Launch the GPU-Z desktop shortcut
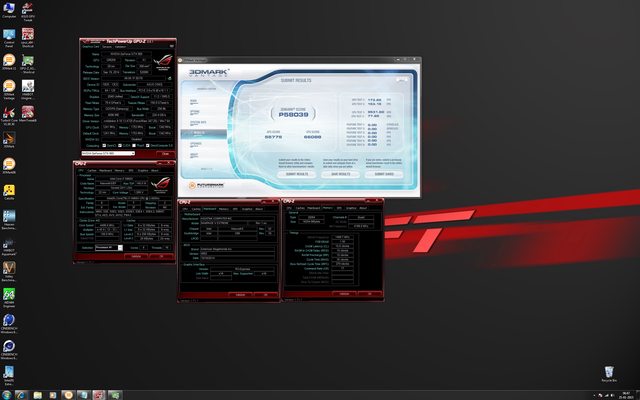640x400 pixels. (x=28, y=63)
